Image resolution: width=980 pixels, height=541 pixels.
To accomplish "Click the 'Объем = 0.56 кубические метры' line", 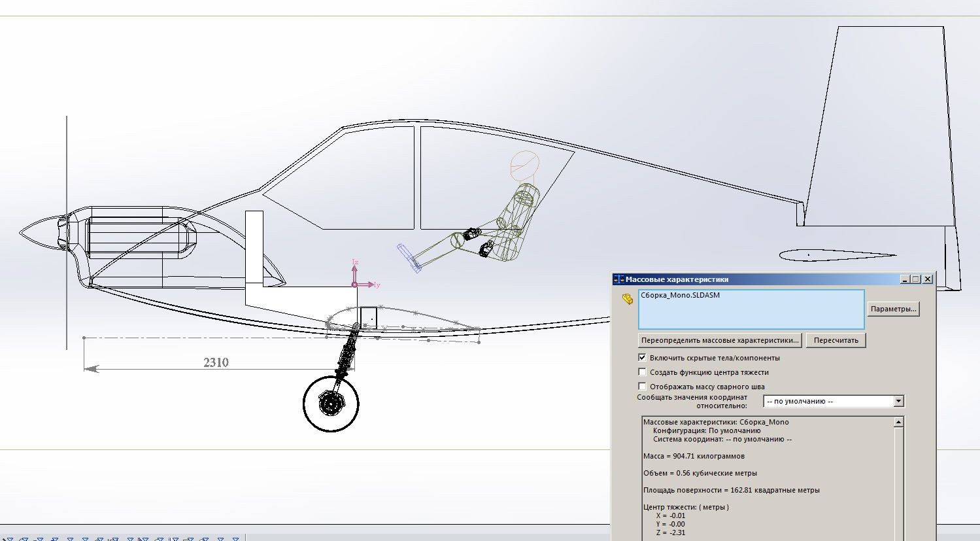I will click(x=700, y=473).
